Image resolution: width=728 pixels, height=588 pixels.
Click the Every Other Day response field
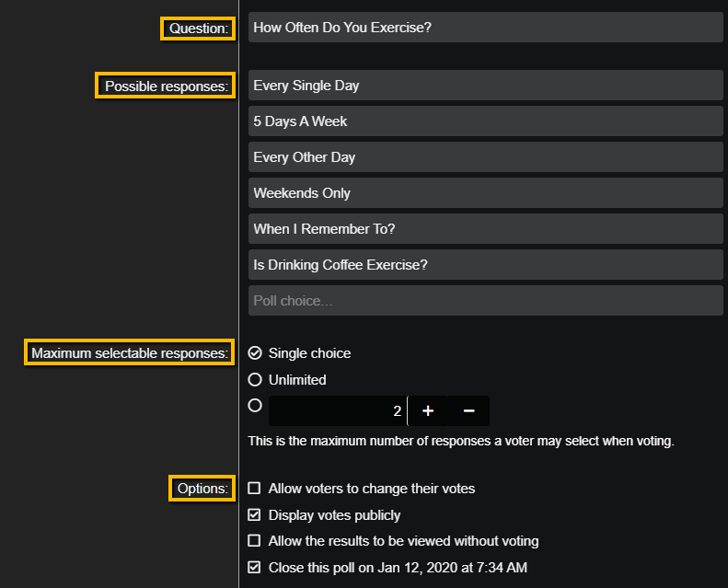(x=485, y=157)
